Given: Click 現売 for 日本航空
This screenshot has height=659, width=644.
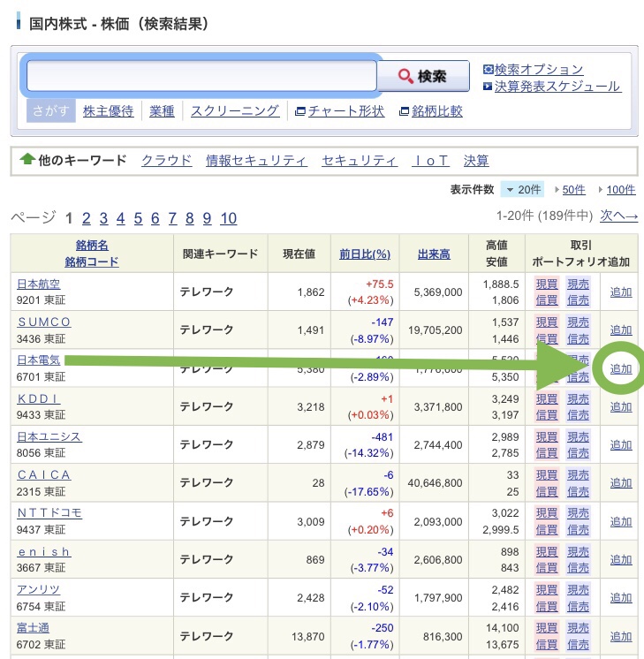Looking at the screenshot, I should point(578,284).
